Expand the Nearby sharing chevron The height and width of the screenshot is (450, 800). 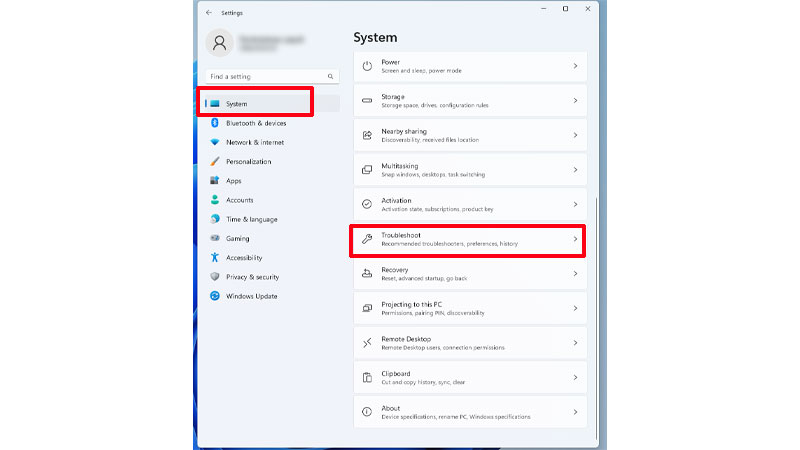575,135
